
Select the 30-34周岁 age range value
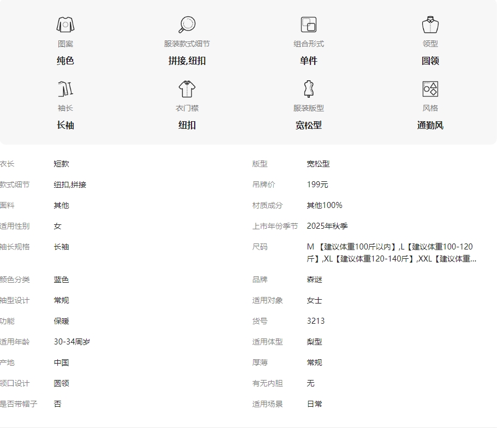[x=72, y=342]
